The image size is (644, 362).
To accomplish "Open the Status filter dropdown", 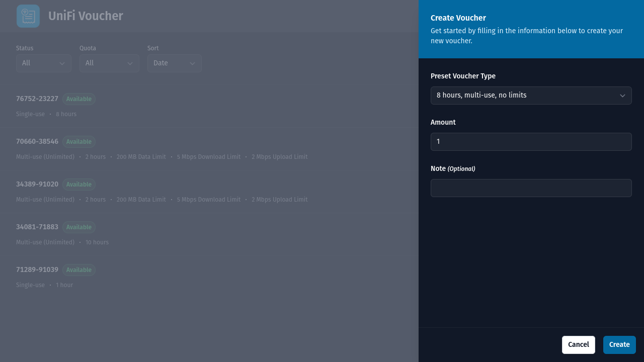I will 44,63.
